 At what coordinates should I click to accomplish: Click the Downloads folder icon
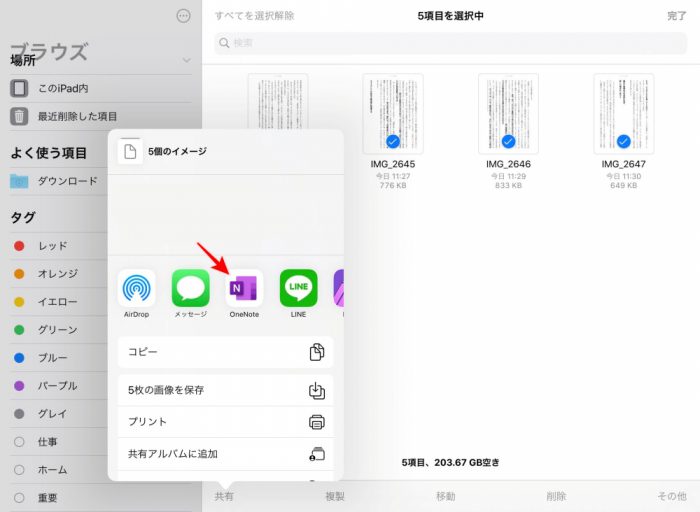(19, 181)
